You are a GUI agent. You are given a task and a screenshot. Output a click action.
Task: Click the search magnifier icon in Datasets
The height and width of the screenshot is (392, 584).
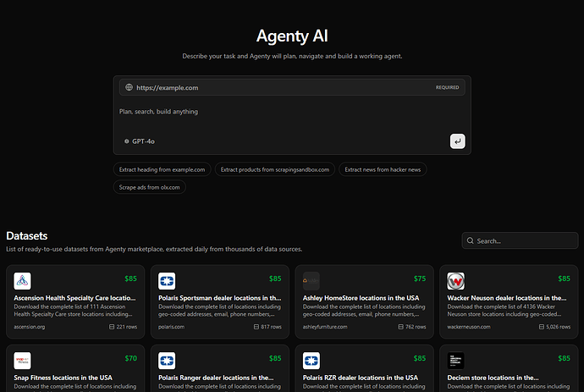(x=471, y=240)
